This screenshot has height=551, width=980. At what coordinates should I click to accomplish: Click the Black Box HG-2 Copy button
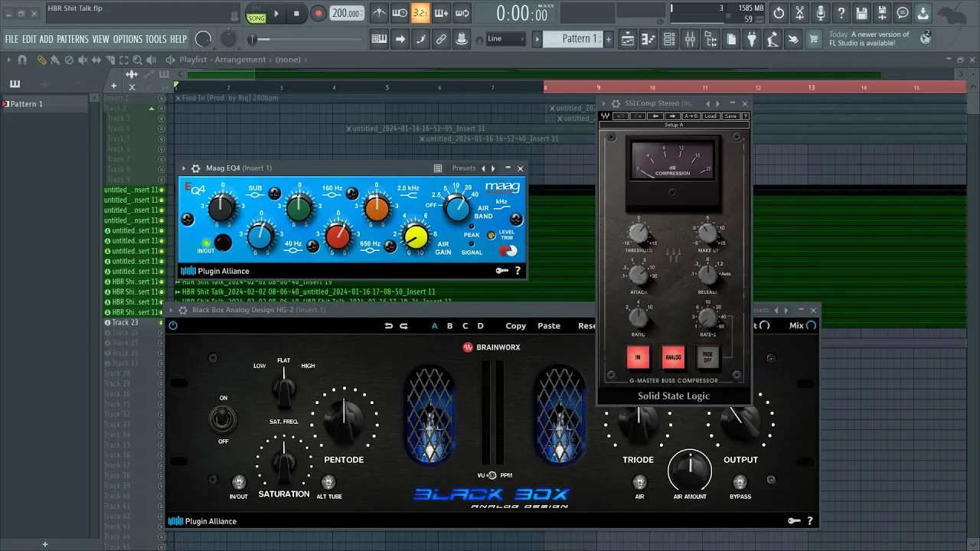[516, 326]
